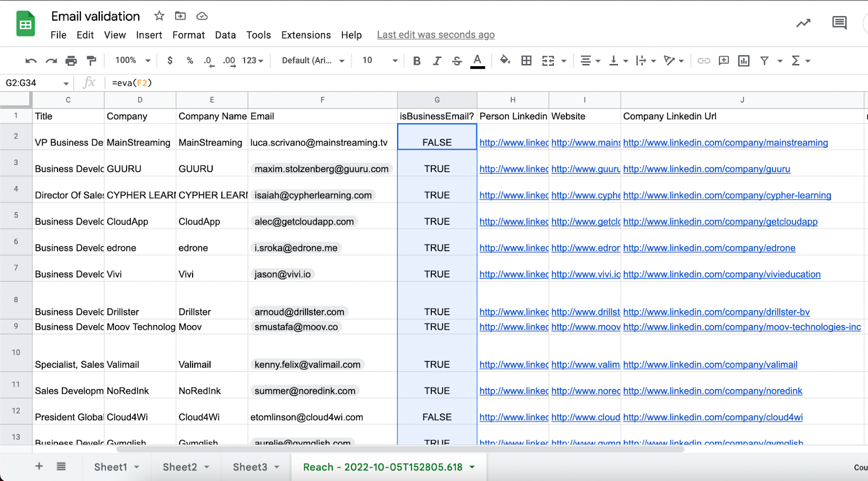The height and width of the screenshot is (481, 868).
Task: Click the horizontal scrollbar
Action: [400, 450]
